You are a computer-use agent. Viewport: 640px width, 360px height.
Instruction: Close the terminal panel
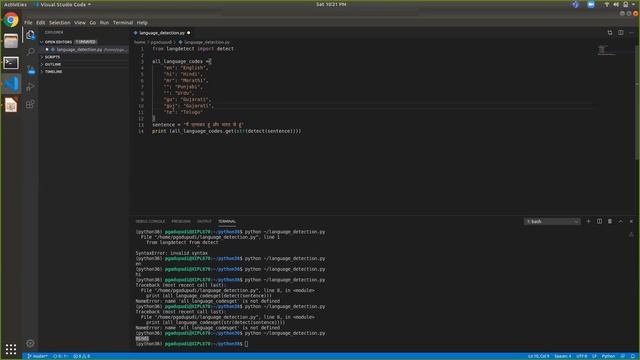pyautogui.click(x=631, y=221)
